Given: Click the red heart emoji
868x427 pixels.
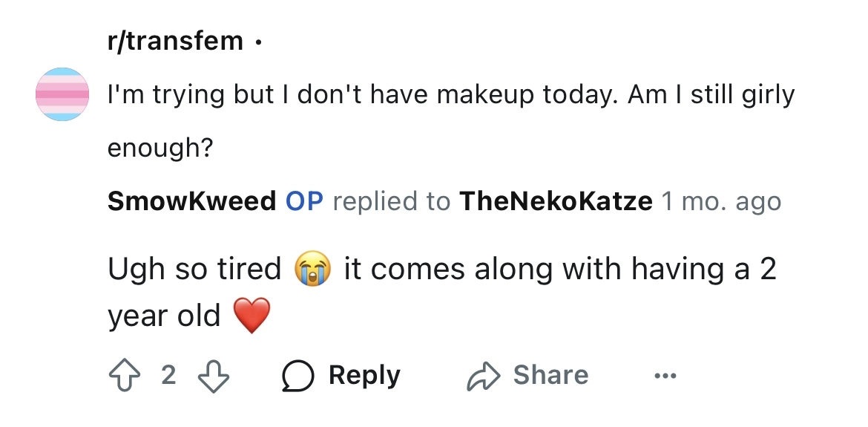Looking at the screenshot, I should click(251, 317).
